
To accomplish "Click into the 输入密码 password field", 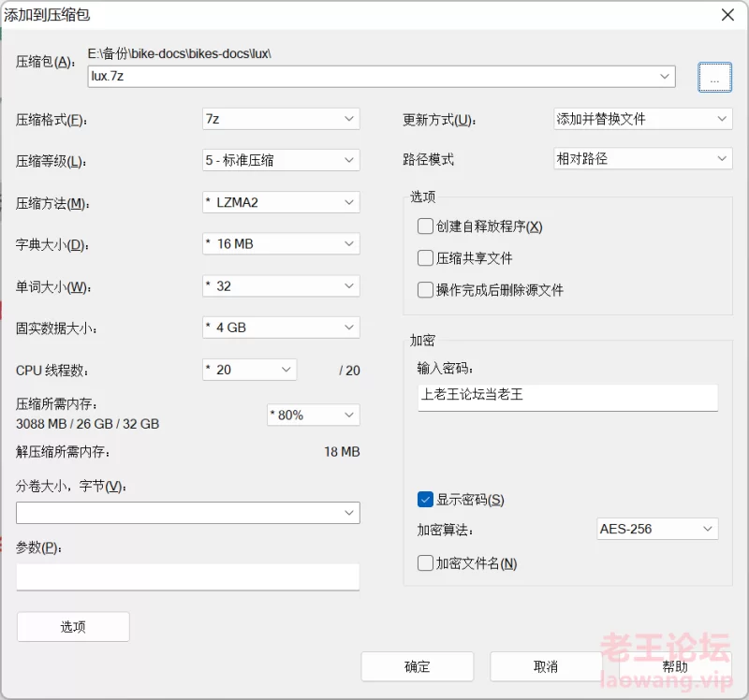I will pyautogui.click(x=567, y=398).
